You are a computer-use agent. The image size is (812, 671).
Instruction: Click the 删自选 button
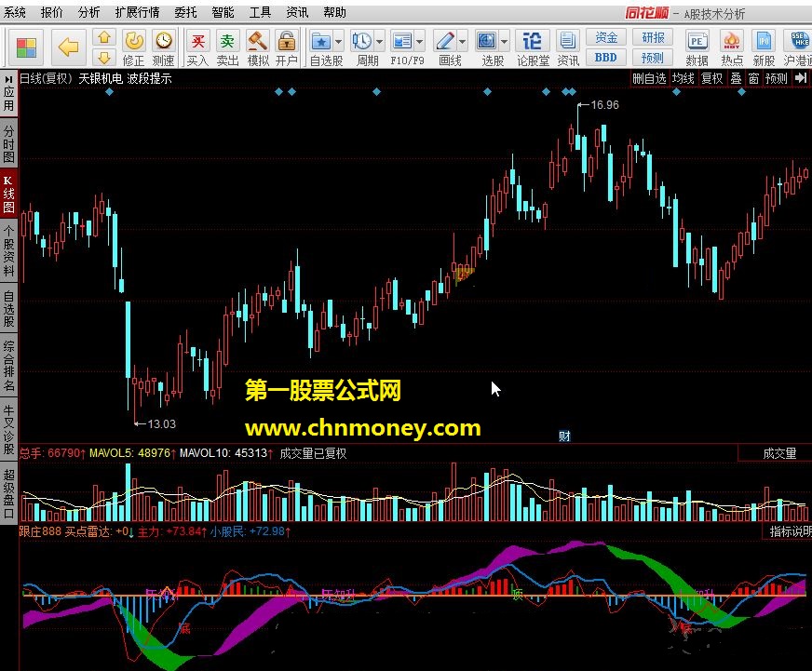[x=649, y=78]
